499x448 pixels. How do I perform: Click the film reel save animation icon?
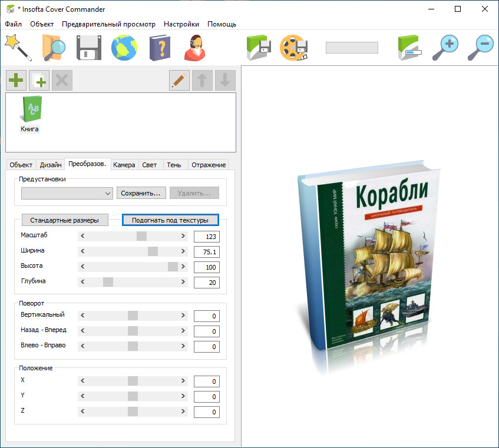[293, 47]
